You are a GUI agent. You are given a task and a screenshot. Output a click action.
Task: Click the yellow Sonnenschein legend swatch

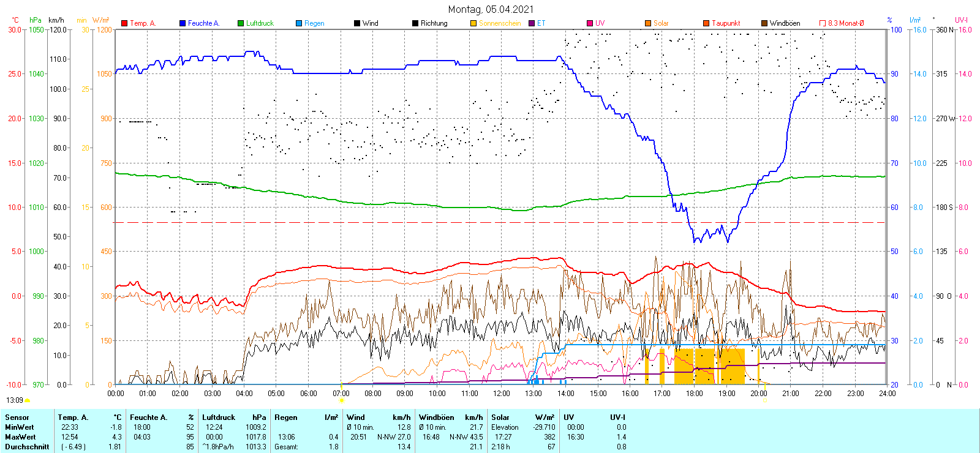[x=473, y=23]
